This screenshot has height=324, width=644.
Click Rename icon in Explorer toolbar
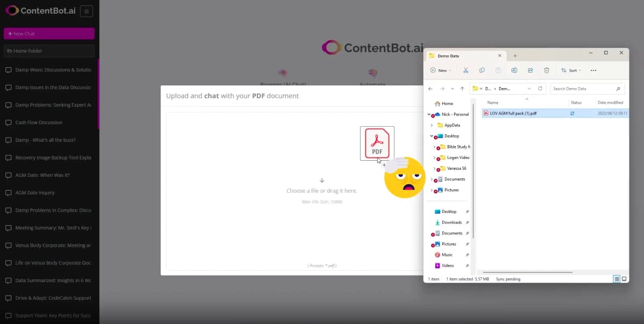click(514, 70)
